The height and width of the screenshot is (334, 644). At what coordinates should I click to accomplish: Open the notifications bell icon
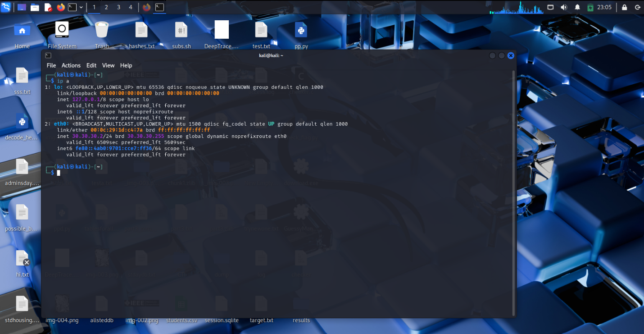pos(577,7)
